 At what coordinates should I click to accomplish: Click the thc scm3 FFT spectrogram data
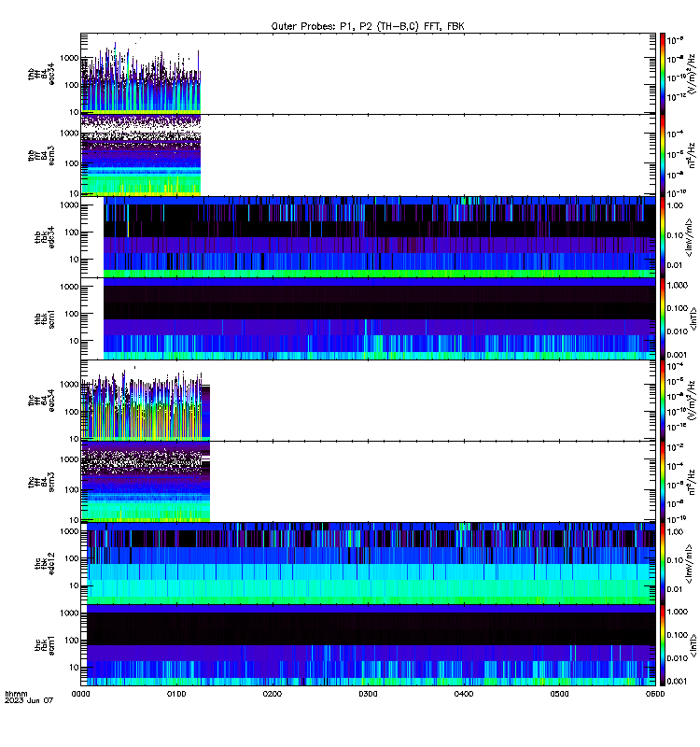point(146,482)
